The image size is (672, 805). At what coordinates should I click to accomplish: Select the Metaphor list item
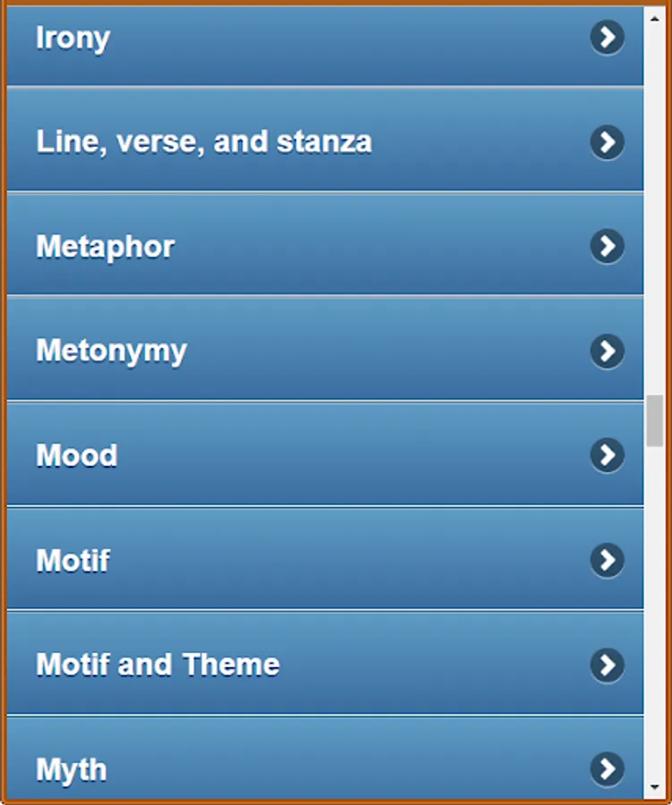325,244
